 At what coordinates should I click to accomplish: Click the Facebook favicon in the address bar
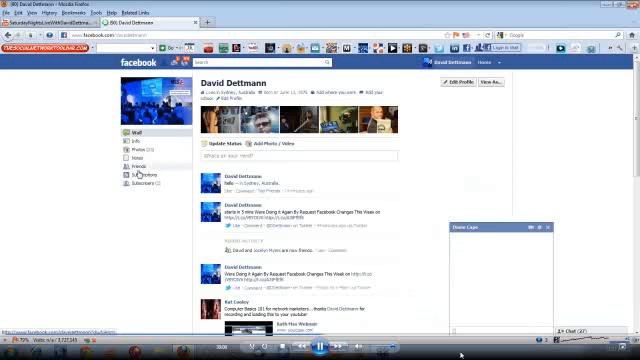coord(64,35)
